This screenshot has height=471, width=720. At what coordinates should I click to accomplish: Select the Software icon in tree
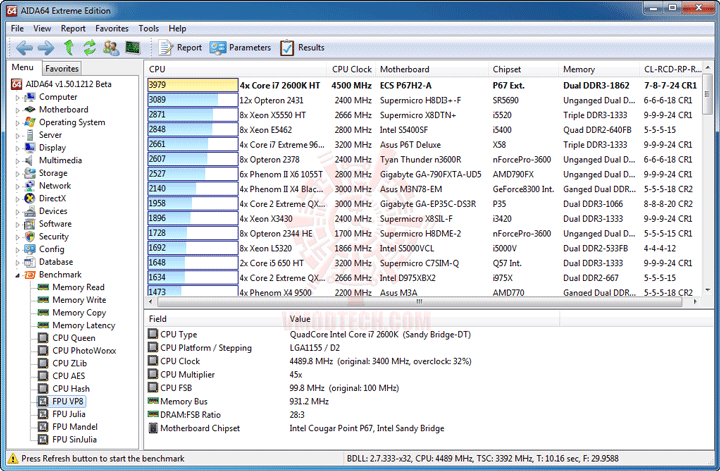coord(30,224)
